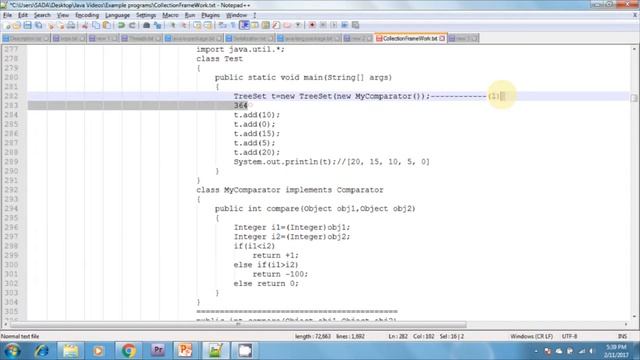
Task: Open Google Chrome from the taskbar
Action: 128,351
